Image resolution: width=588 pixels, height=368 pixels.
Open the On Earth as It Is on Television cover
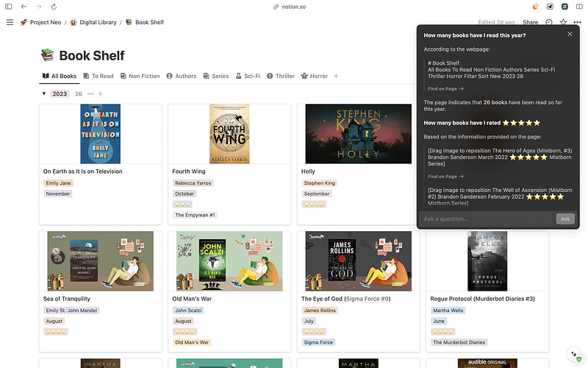pyautogui.click(x=101, y=134)
